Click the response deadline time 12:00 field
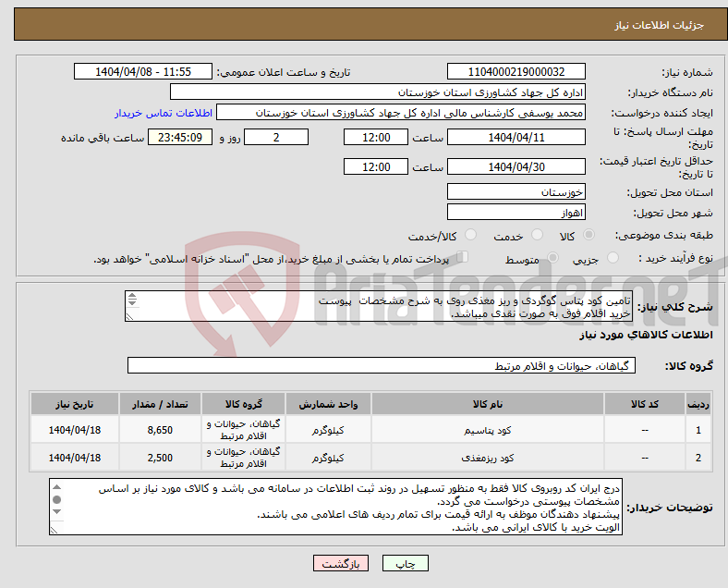The width and height of the screenshot is (728, 588). click(376, 137)
